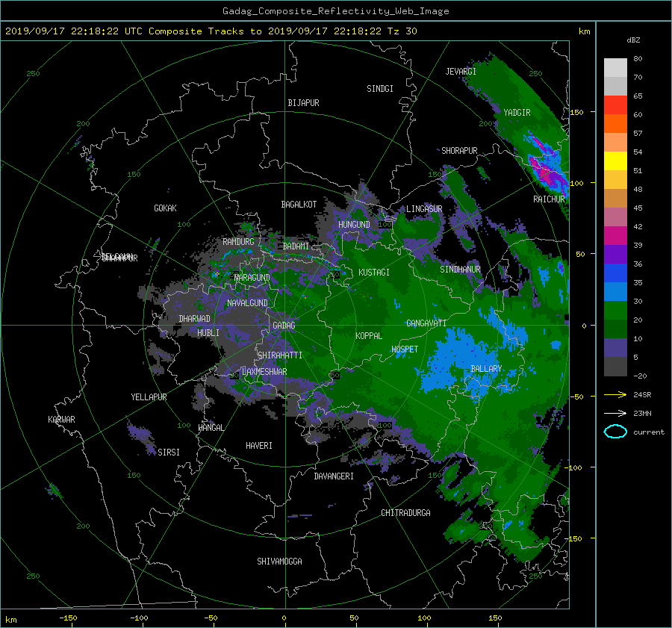This screenshot has height=628, width=672.
Task: Click the white 23MN track arrow icon
Action: pos(615,413)
